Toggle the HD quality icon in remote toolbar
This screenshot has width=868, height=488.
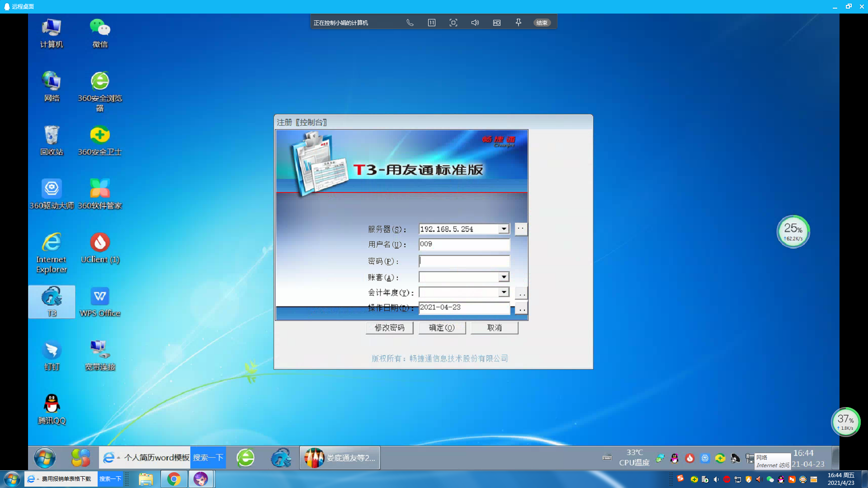tap(497, 23)
